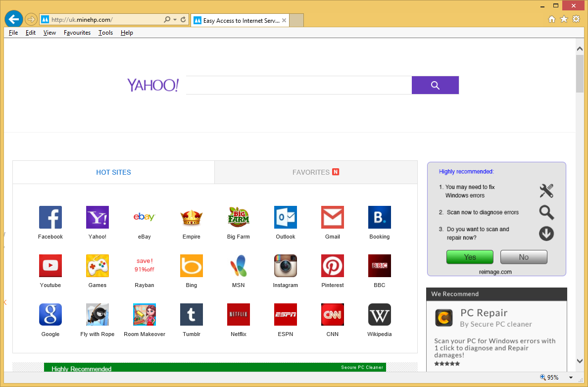This screenshot has height=387, width=588.
Task: Select the Gmail envelope icon
Action: pyautogui.click(x=332, y=217)
